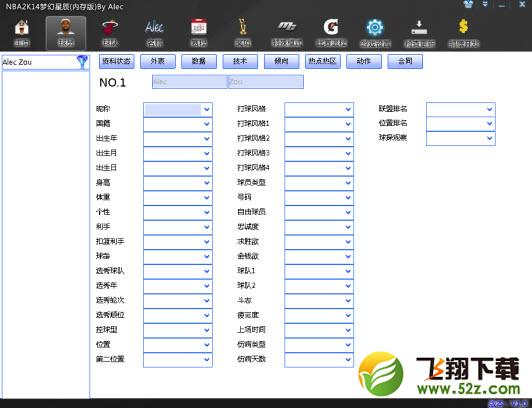Click the last name field showing Zou
Screen dimensions: 532x408
[x=266, y=82]
